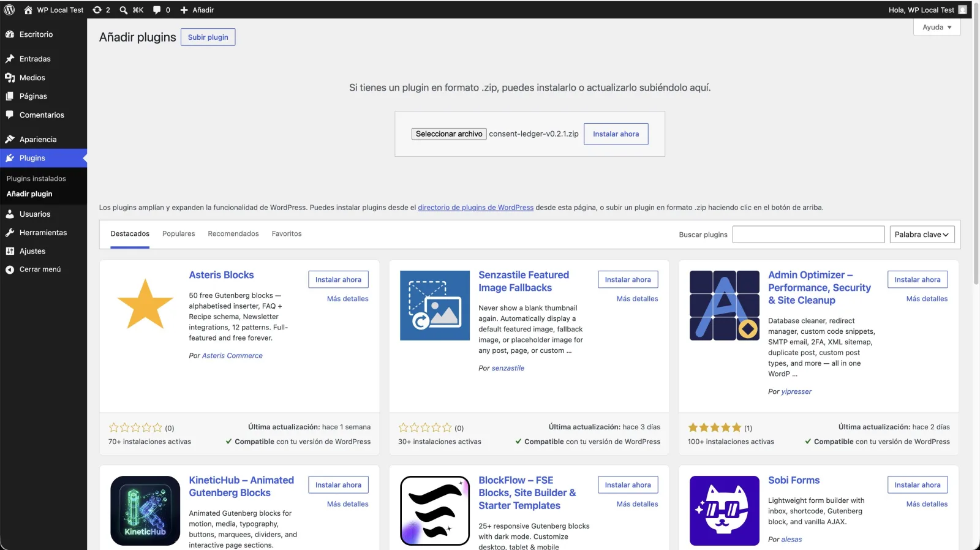Click the Medios media icon
Image resolution: width=980 pixels, height=550 pixels.
(10, 78)
